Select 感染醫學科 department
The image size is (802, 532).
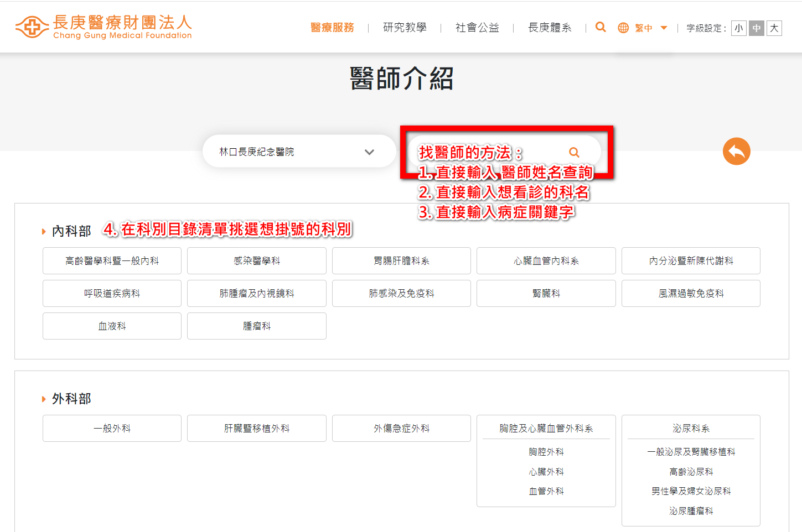click(x=257, y=260)
